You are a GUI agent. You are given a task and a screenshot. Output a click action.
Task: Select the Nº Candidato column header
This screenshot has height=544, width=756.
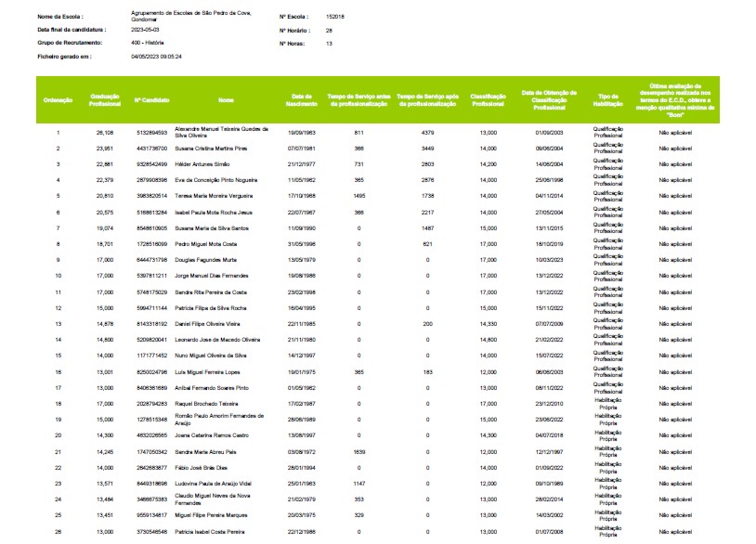151,99
